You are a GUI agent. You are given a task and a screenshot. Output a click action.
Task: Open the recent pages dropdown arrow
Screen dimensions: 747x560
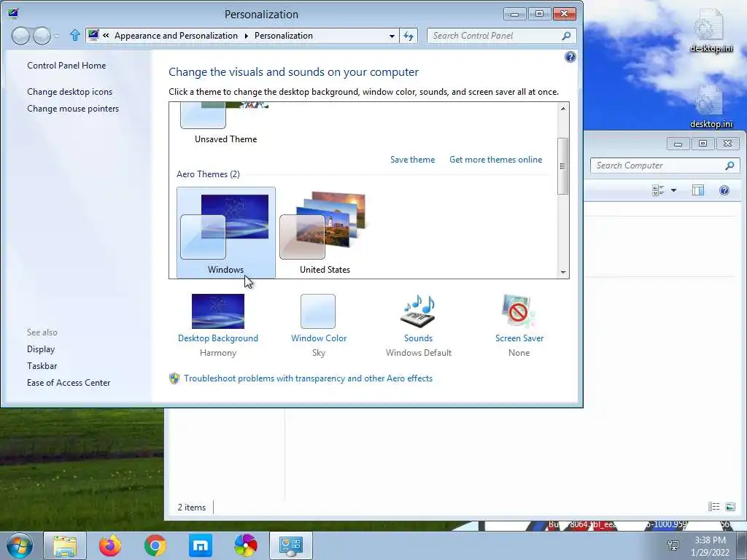[x=57, y=36]
